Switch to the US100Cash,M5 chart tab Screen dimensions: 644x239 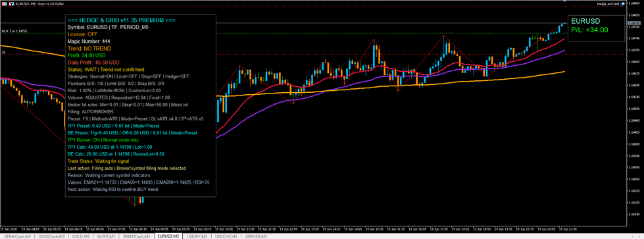51,236
